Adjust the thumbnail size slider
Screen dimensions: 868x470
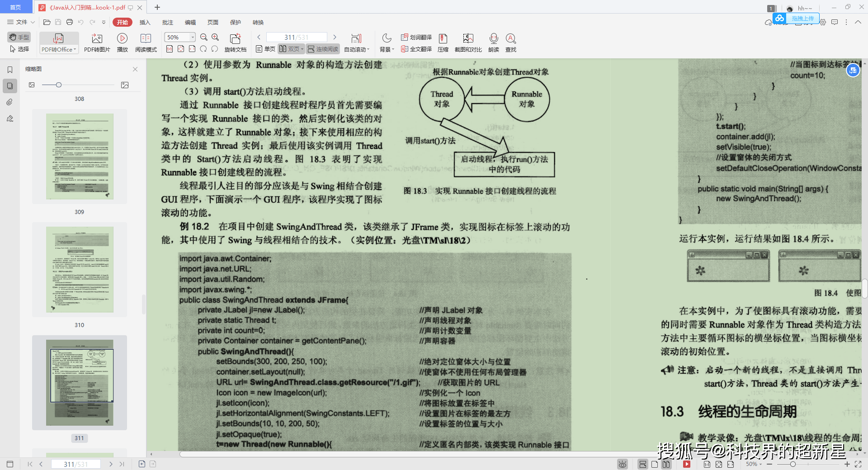coord(59,85)
